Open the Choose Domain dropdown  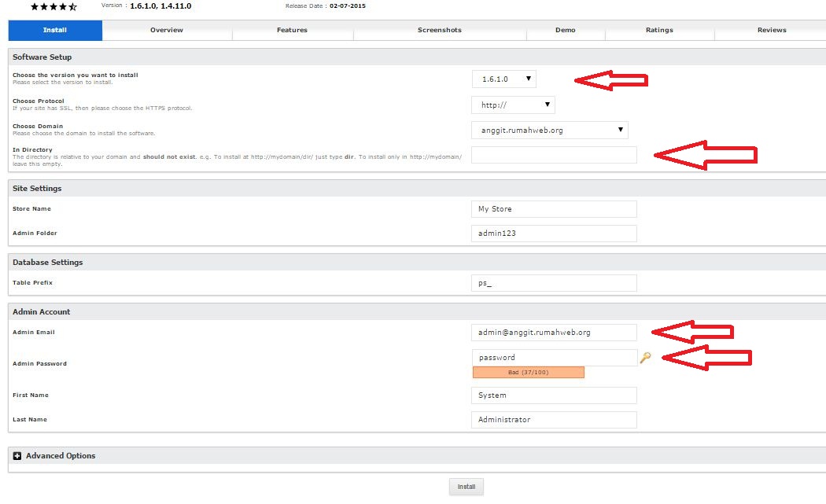click(x=549, y=130)
